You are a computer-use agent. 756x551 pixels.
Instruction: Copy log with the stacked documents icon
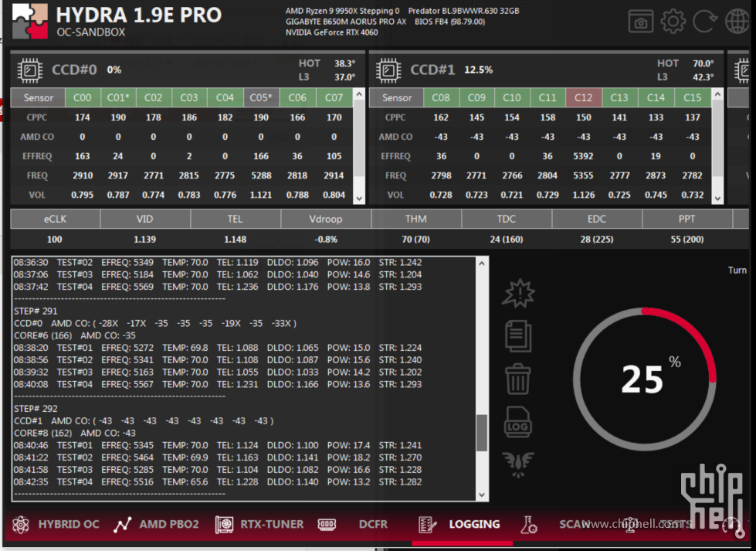(x=518, y=336)
